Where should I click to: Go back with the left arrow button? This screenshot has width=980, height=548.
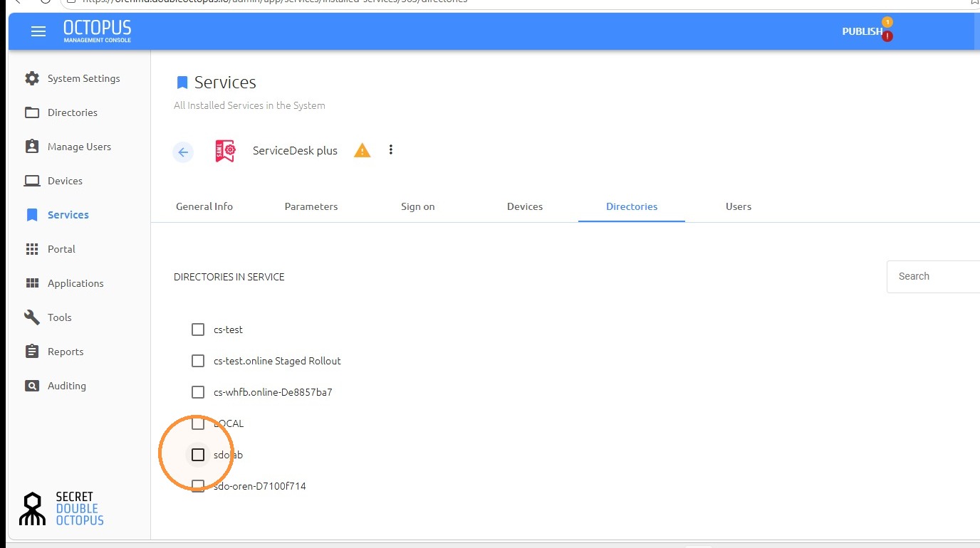(183, 152)
